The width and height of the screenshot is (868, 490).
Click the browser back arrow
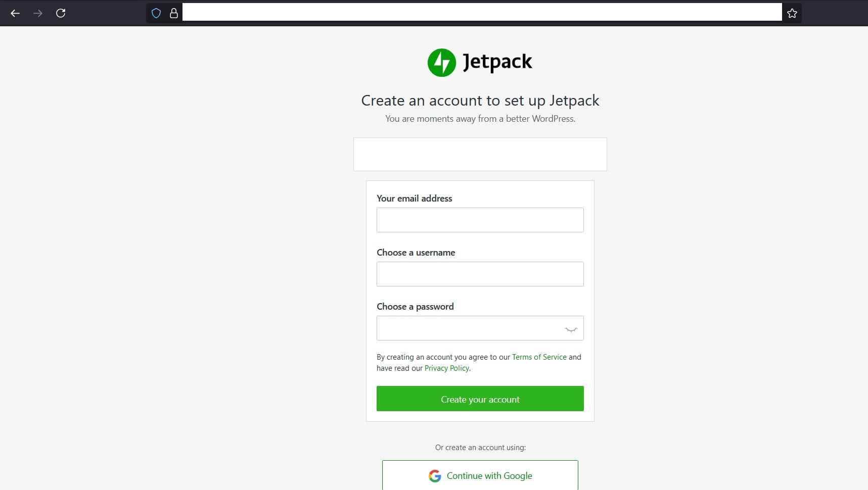click(15, 13)
